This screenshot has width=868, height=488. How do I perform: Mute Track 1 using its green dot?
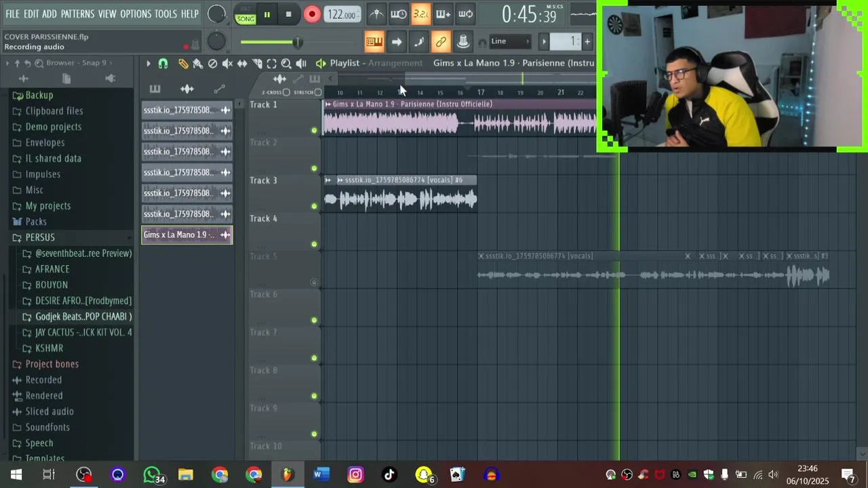pyautogui.click(x=314, y=130)
